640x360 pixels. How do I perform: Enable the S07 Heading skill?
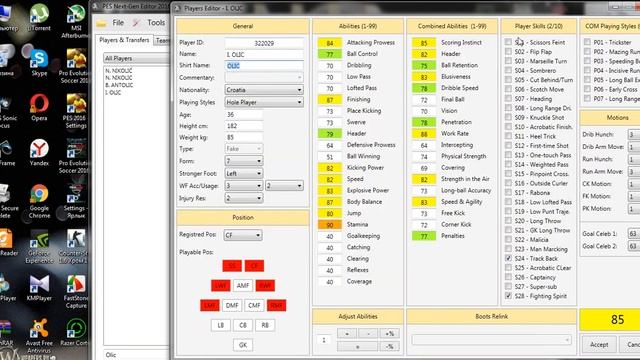tap(508, 98)
